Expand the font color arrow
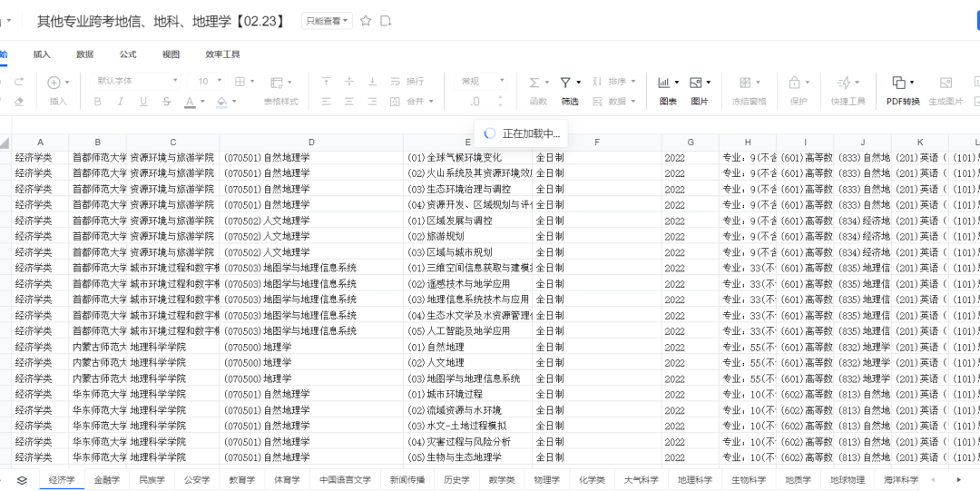This screenshot has height=491, width=980. [203, 102]
